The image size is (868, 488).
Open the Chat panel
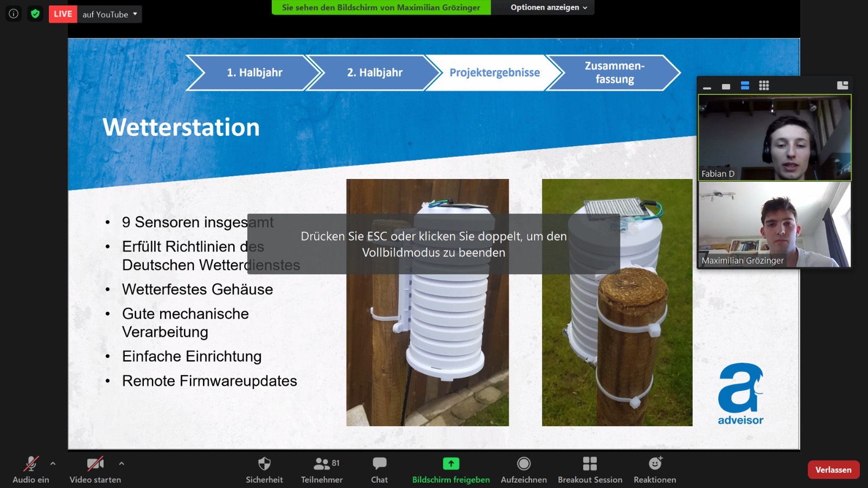click(x=379, y=469)
